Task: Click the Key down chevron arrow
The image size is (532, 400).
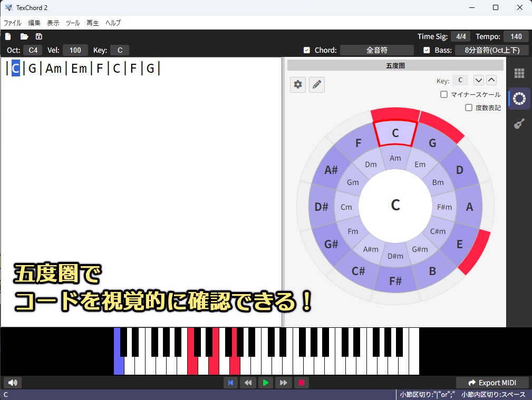Action: pyautogui.click(x=479, y=80)
